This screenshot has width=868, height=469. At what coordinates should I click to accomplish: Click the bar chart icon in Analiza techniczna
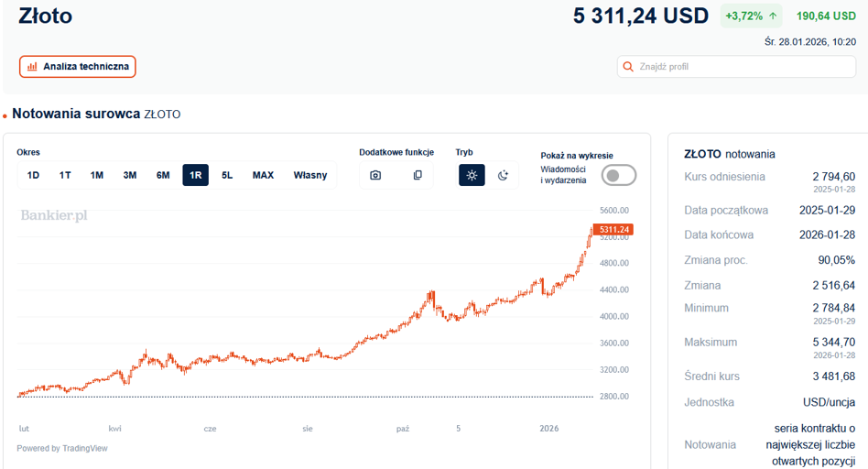32,67
